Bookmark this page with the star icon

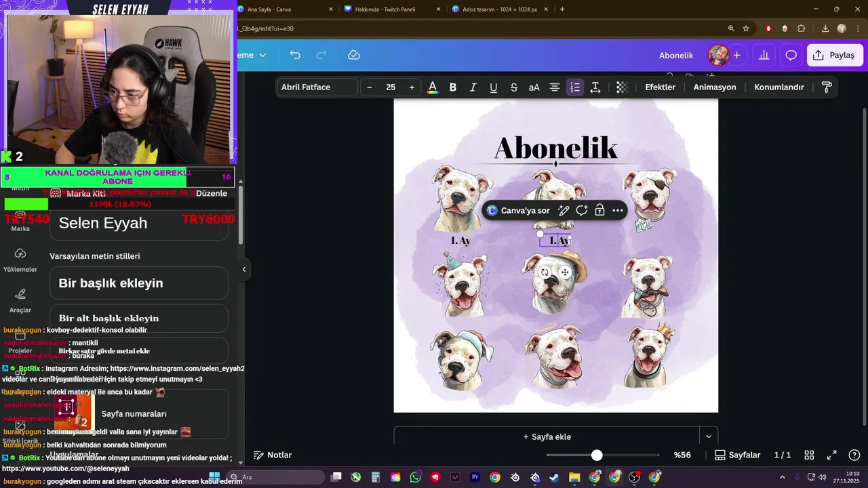pyautogui.click(x=746, y=28)
